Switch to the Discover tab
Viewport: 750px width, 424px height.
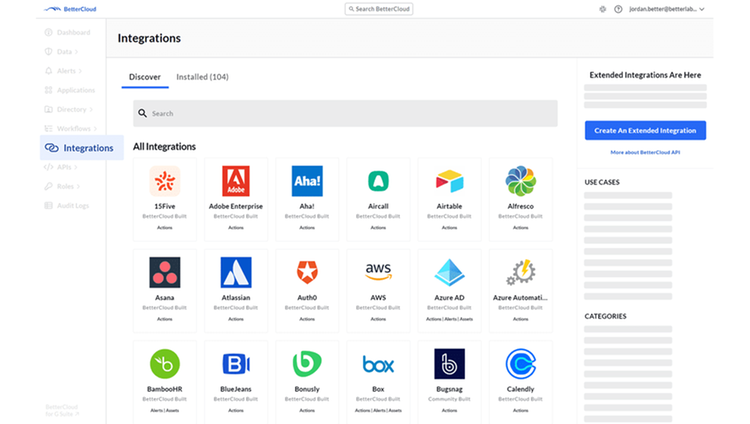145,77
